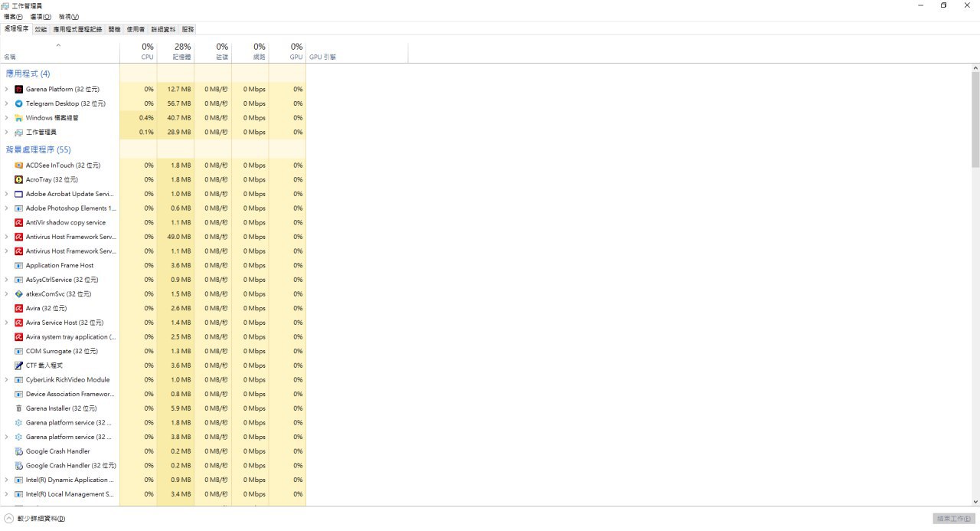Open the 詳細資料 tab
Screen dimensions: 980x531
click(x=163, y=29)
